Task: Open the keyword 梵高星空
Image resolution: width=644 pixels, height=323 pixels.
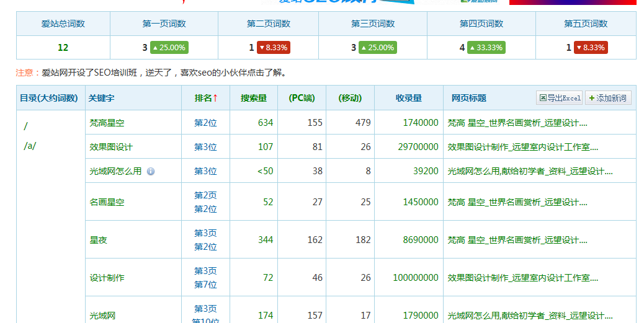Action: (x=107, y=123)
